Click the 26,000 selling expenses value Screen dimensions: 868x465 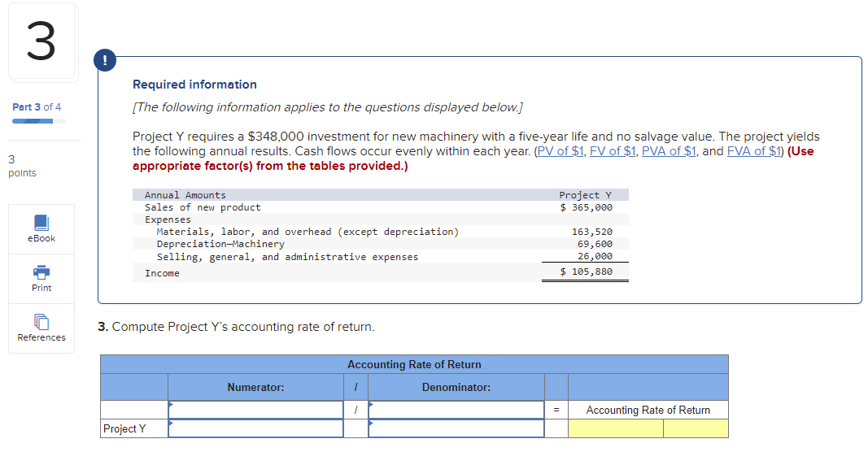(x=595, y=256)
